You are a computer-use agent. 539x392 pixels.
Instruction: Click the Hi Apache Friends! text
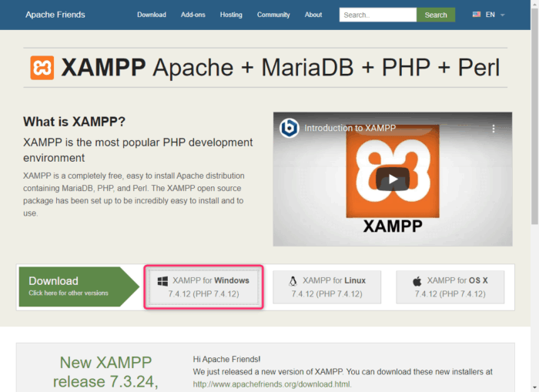[226, 360]
